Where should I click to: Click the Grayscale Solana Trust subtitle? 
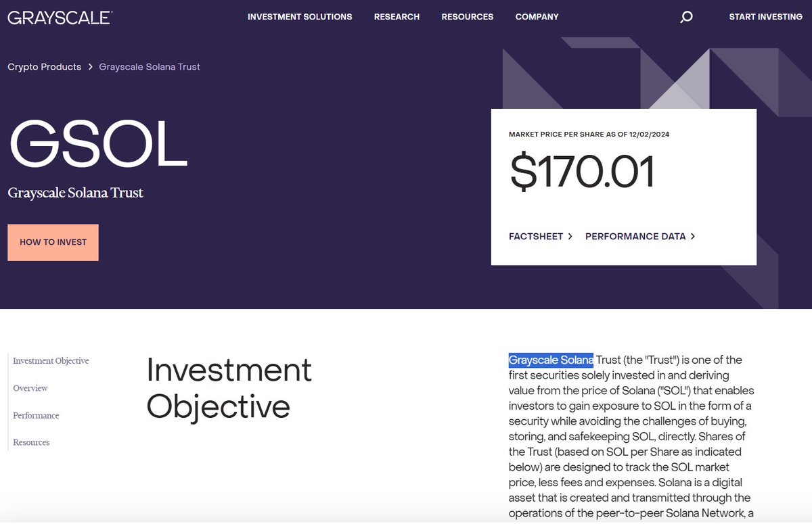[76, 193]
